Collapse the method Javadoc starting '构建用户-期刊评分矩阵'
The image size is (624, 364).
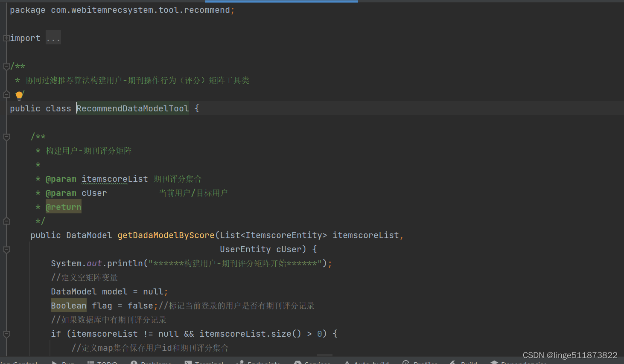point(6,137)
